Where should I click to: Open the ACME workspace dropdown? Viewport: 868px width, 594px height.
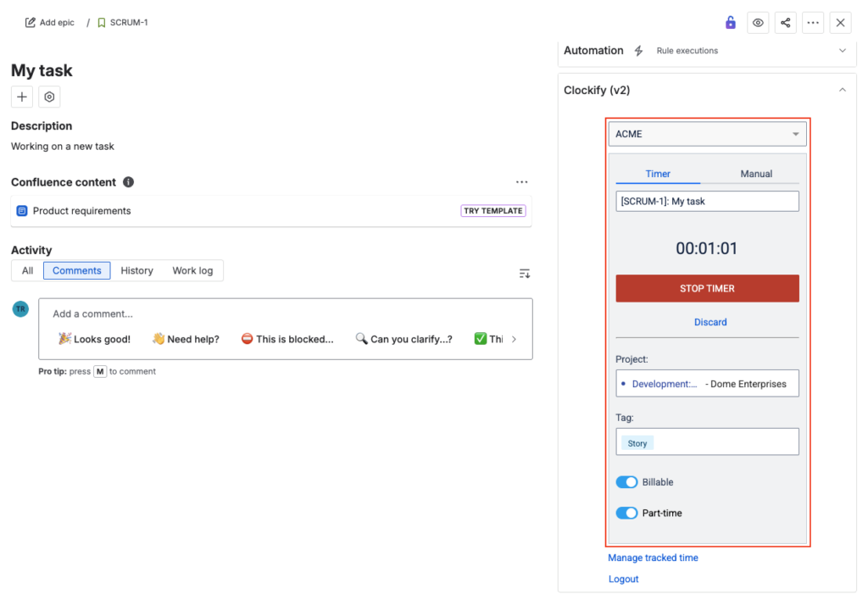pyautogui.click(x=707, y=134)
